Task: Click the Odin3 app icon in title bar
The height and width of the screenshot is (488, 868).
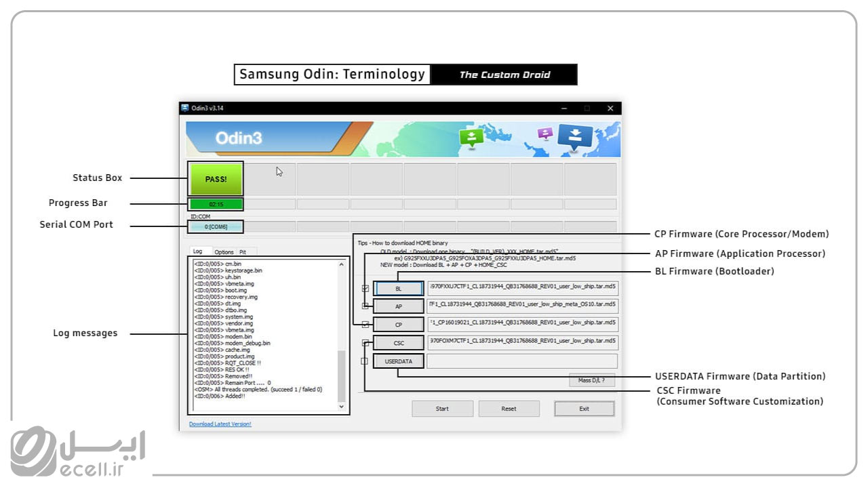Action: [184, 108]
